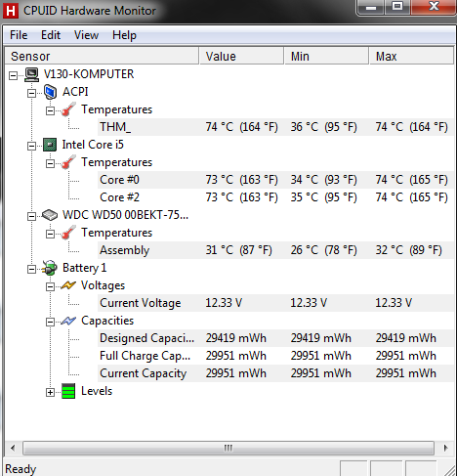Collapse the Battery 1 node
Image resolution: width=457 pixels, height=476 pixels.
(31, 270)
